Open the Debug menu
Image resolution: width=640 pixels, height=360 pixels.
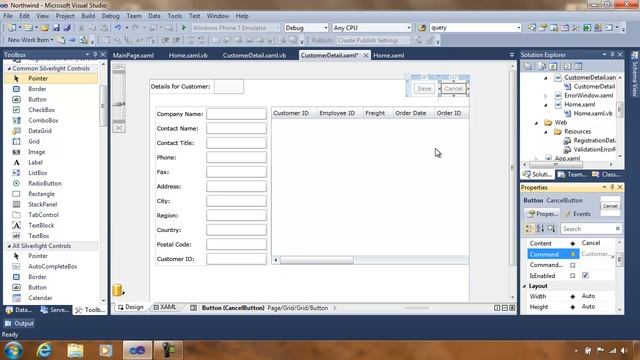(110, 16)
